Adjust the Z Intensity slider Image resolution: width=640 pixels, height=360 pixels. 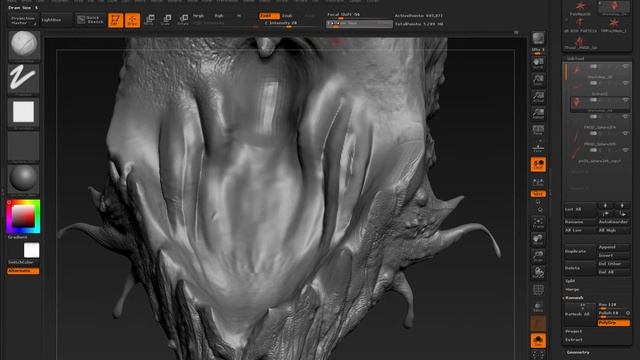pos(291,23)
